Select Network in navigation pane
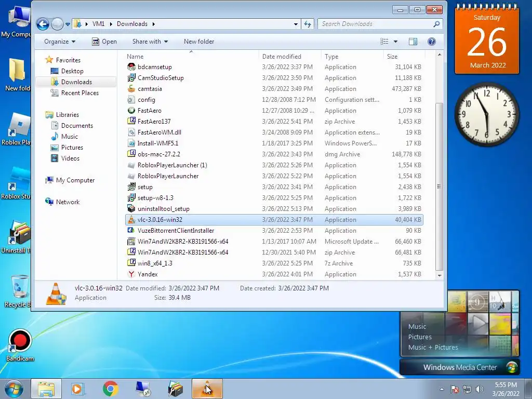532x399 pixels. 68,202
